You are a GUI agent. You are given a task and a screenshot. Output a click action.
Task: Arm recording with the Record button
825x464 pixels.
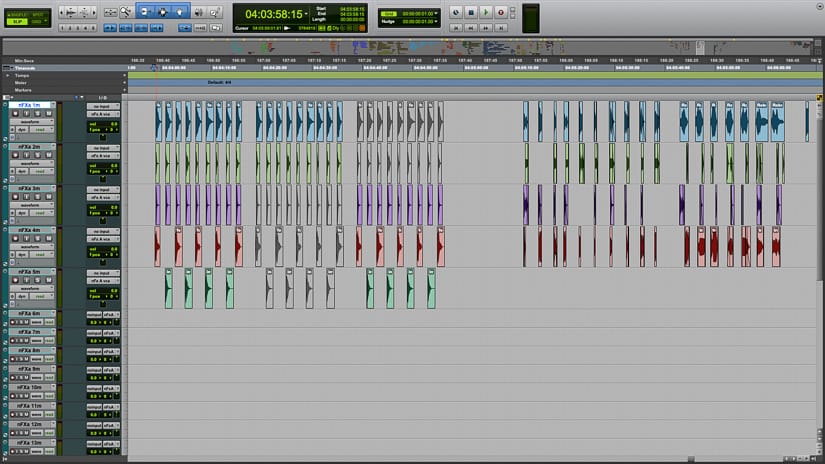(x=501, y=12)
